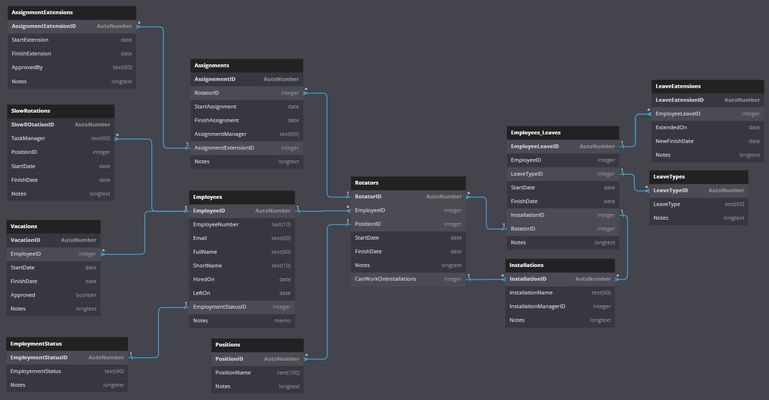Select RotatorID field in Employees_Leaves table
This screenshot has height=400, width=769.
click(563, 229)
